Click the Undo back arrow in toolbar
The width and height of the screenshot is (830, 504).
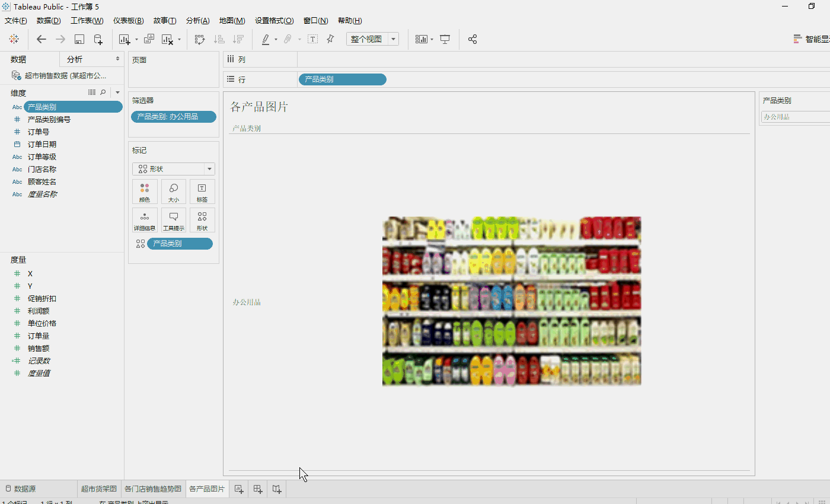(41, 39)
